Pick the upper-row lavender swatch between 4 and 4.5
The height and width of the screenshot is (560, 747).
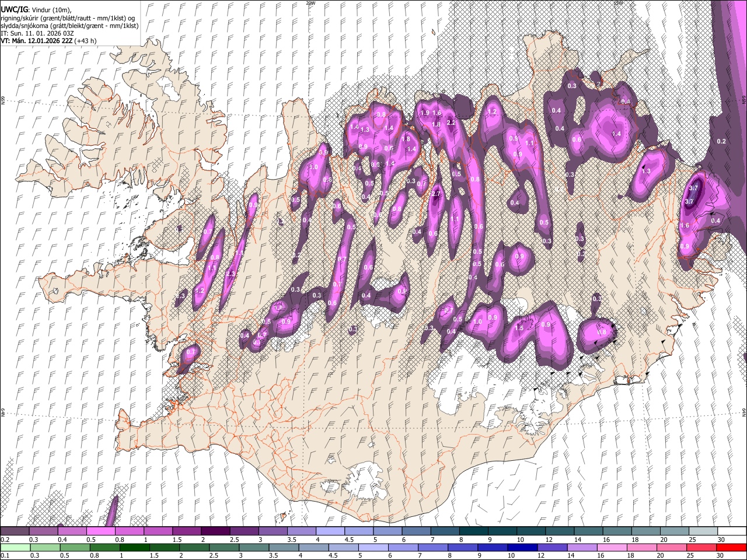coord(330,531)
